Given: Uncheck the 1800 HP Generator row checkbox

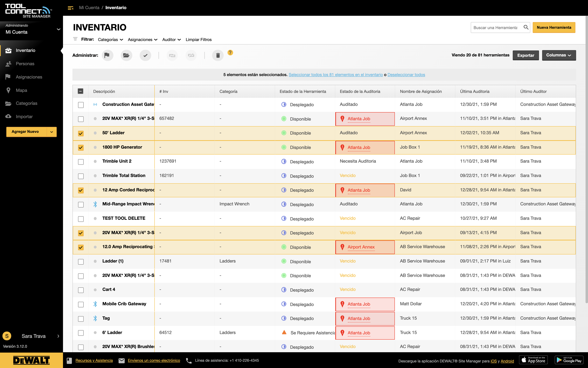Looking at the screenshot, I should coord(81,148).
